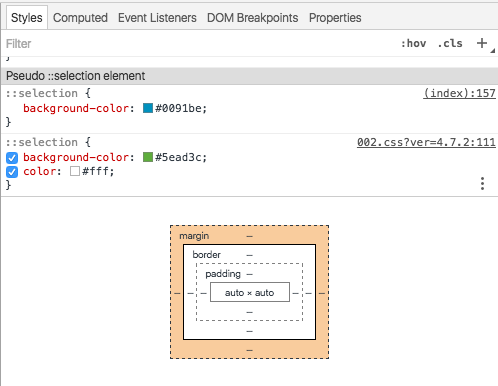Toggle the .cls element classes button
498x386 pixels.
(x=450, y=43)
